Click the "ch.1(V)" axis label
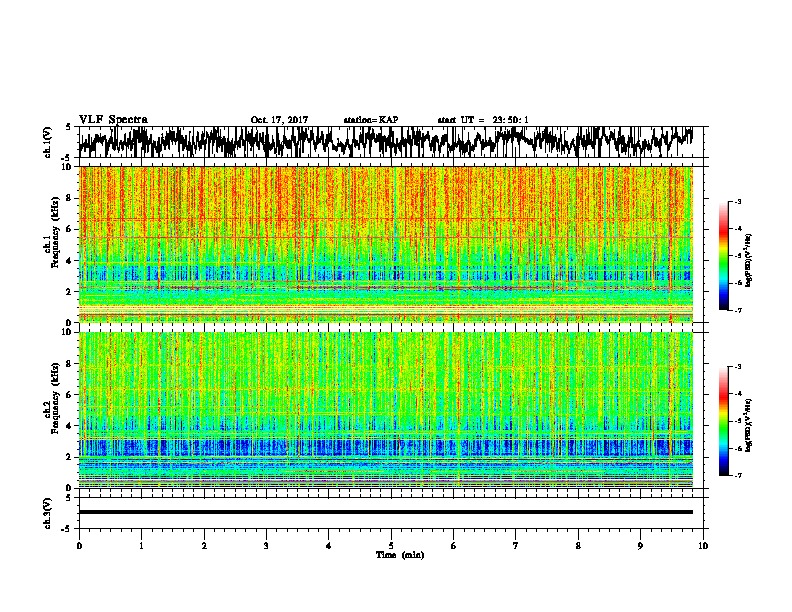 [x=48, y=142]
